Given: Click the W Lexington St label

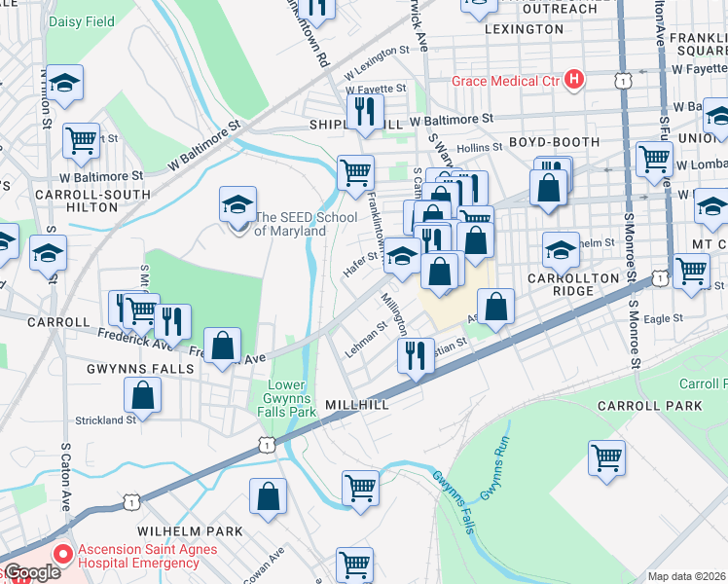Looking at the screenshot, I should pos(377,62).
